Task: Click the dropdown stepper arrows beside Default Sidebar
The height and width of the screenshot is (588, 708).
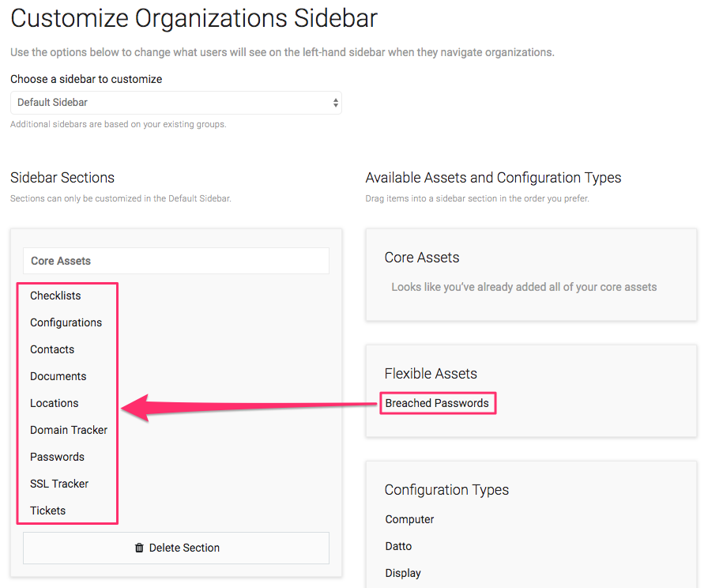Action: tap(334, 103)
